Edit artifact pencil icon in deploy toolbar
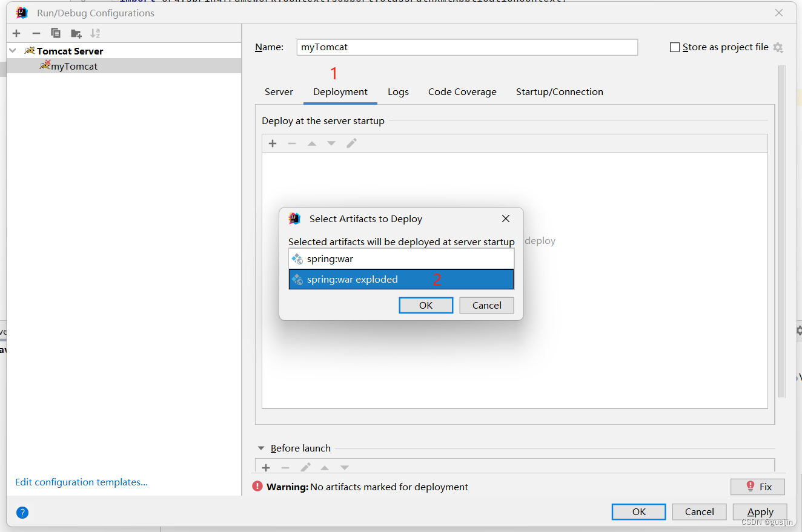 [351, 143]
